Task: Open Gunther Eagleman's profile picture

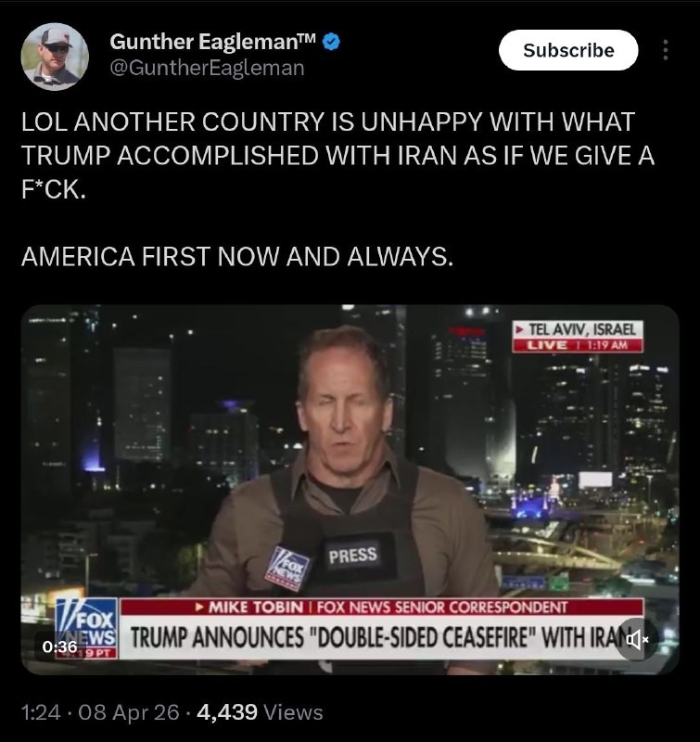Action: pos(55,57)
